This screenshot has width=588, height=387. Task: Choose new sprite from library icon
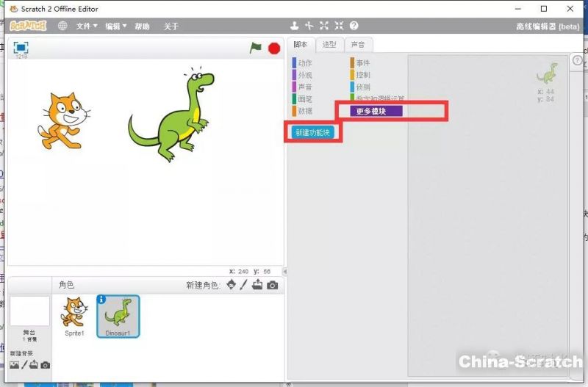click(232, 285)
